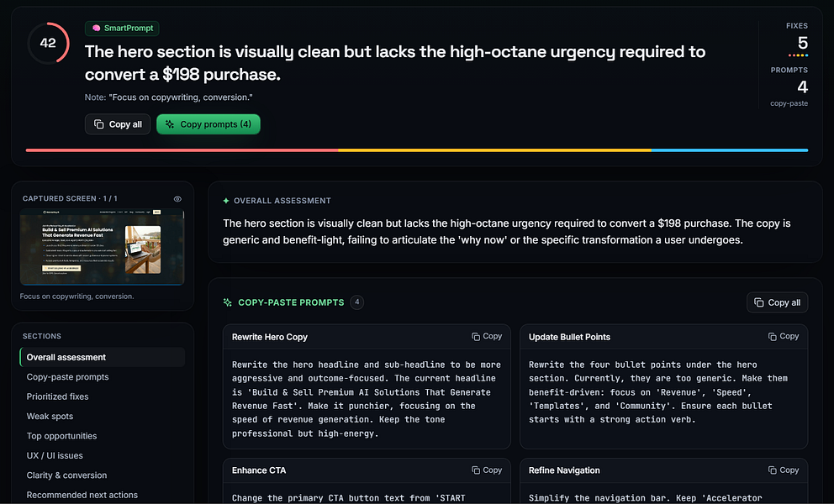This screenshot has width=834, height=504.
Task: Click the Note: Focus on copywriting text
Action: pyautogui.click(x=169, y=97)
